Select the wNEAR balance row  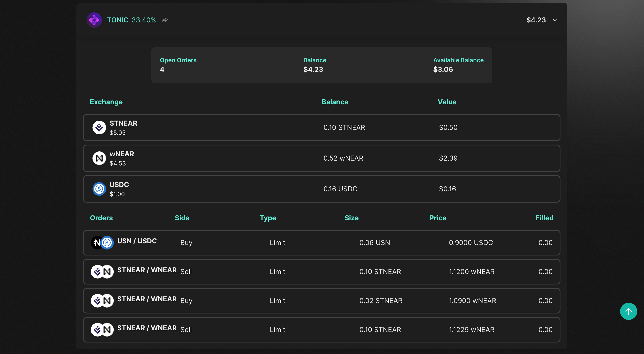pyautogui.click(x=322, y=158)
